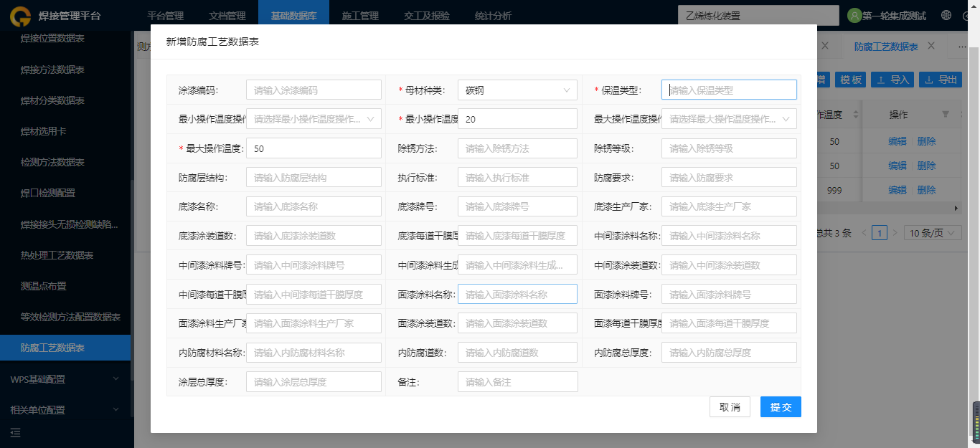Click the sidebar collapse icon at bottom

click(x=16, y=432)
